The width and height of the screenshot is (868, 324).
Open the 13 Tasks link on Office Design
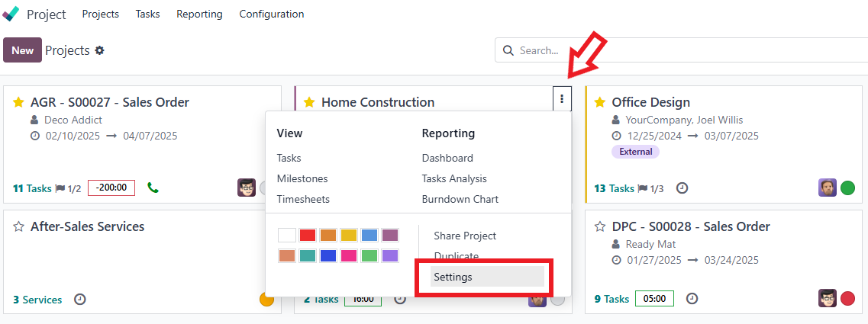pyautogui.click(x=614, y=188)
